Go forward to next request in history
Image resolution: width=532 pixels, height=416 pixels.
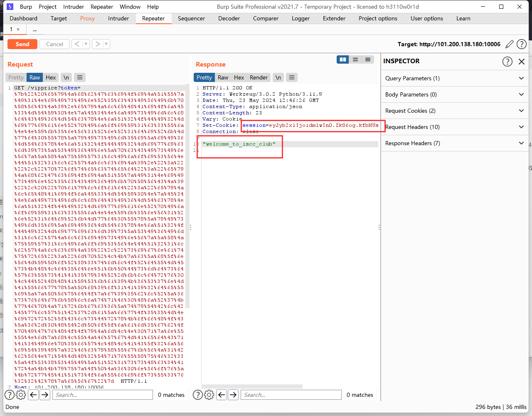click(97, 44)
